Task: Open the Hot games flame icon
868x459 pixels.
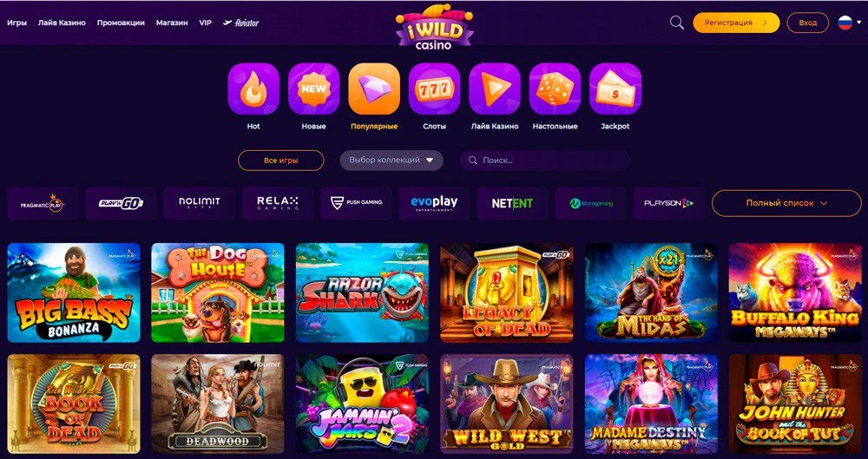Action: [253, 89]
